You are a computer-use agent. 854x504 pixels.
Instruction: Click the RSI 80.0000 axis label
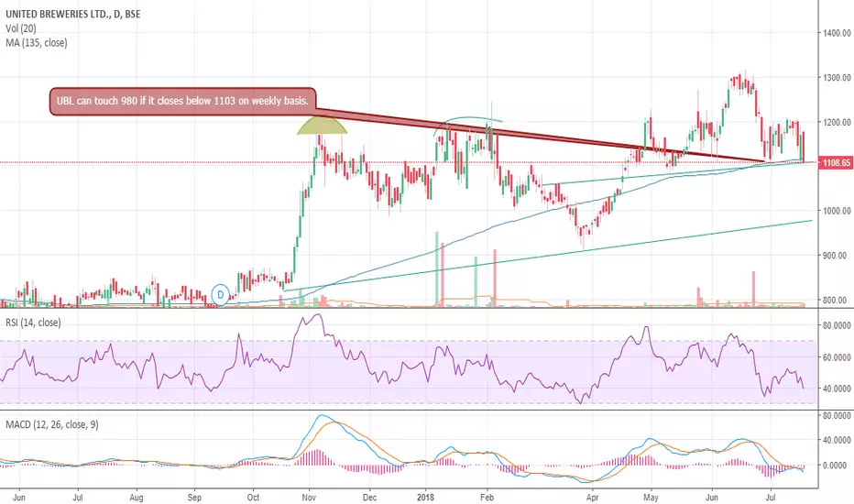(837, 325)
